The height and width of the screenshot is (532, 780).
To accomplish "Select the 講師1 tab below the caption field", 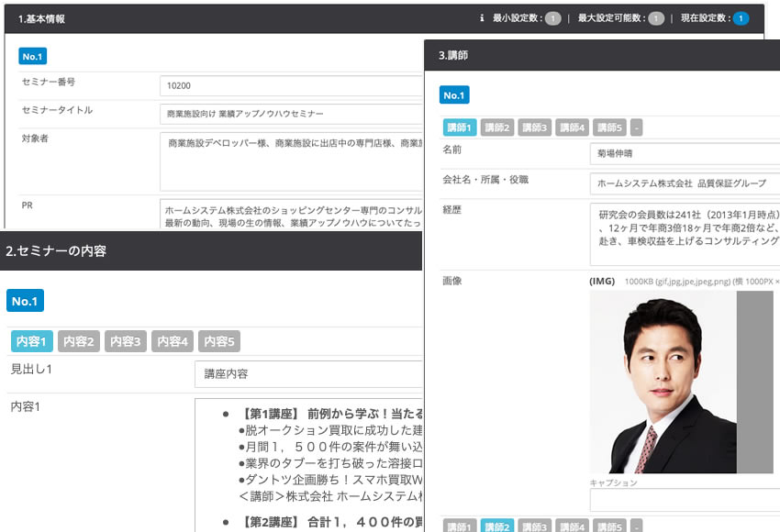I will coord(460,526).
